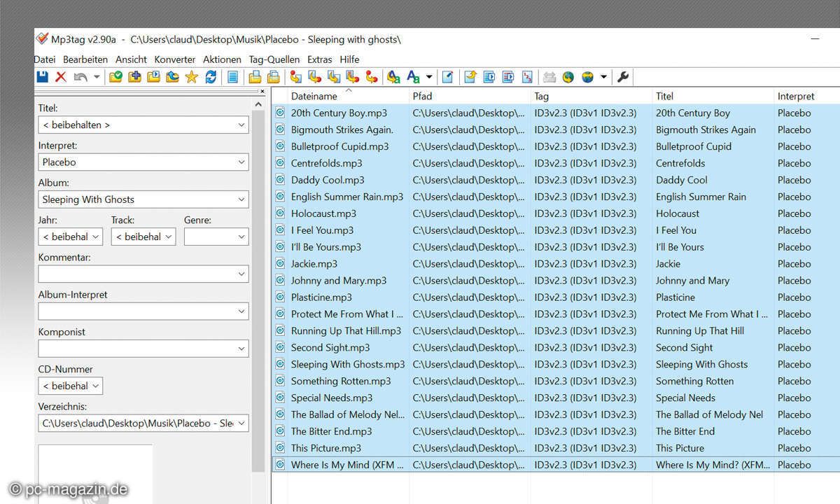Open the auto-numbering wizard icon

click(x=527, y=77)
